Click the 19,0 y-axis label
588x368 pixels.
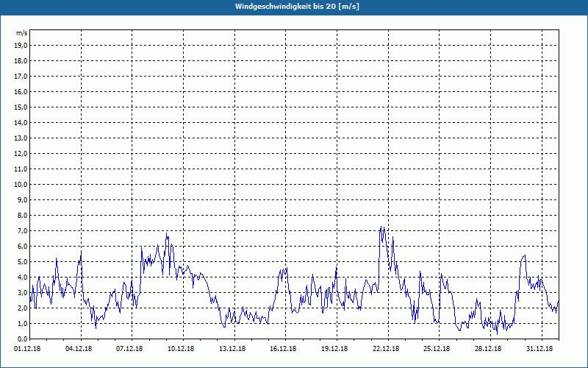21,46
